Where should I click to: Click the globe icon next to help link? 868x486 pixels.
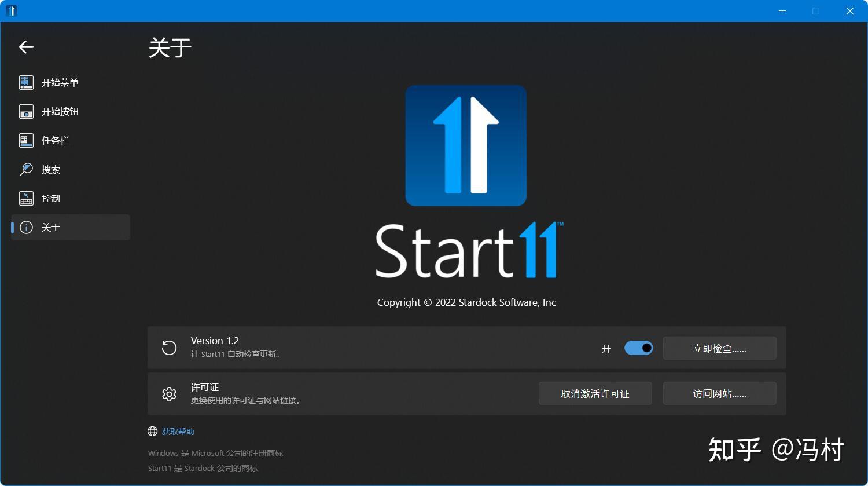click(x=153, y=431)
